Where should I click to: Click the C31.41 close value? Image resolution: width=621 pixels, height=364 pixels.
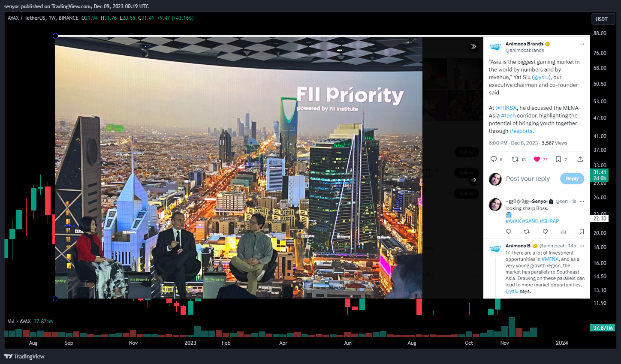[146, 18]
